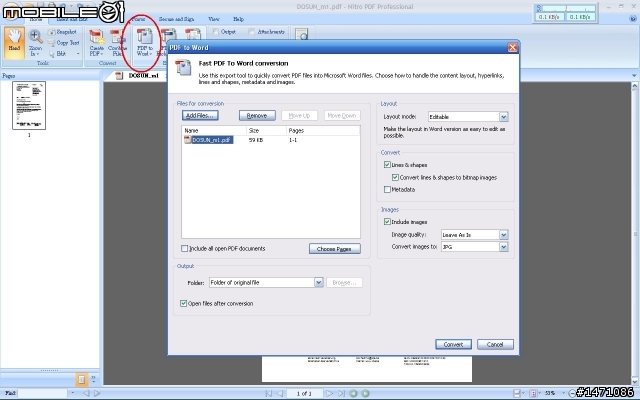This screenshot has width=640, height=400.
Task: Click the orange Pages panel icon
Action: point(81,380)
